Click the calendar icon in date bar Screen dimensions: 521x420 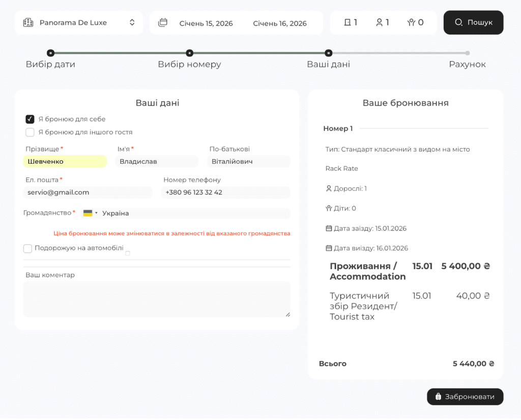click(x=163, y=23)
